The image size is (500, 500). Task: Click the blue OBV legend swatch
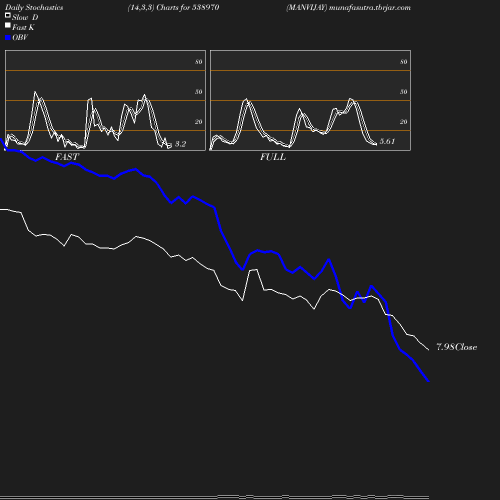[8, 38]
